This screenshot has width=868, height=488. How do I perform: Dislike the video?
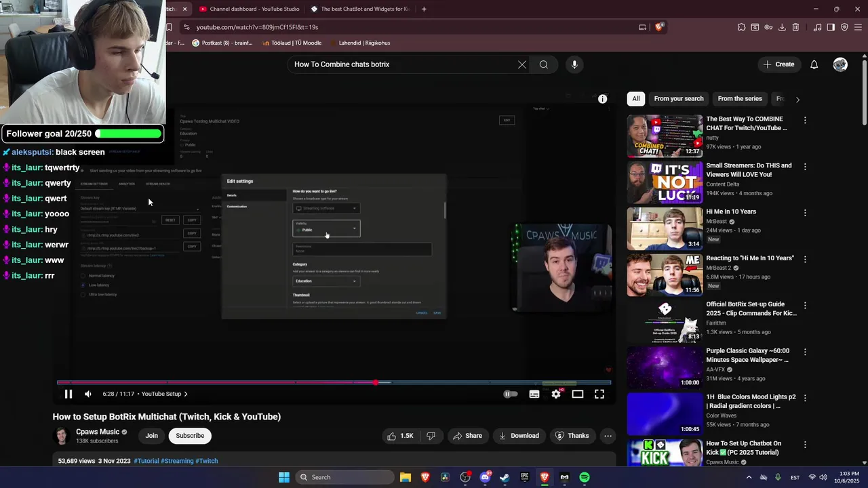click(x=431, y=436)
